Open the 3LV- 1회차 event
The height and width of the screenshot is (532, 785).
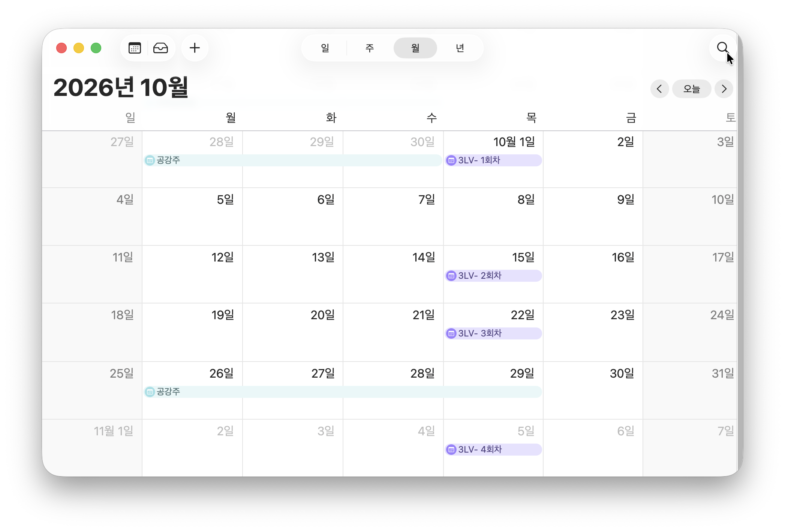[493, 160]
